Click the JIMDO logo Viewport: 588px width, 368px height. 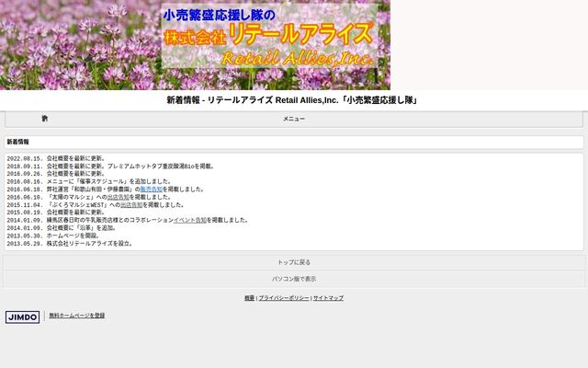(22, 316)
